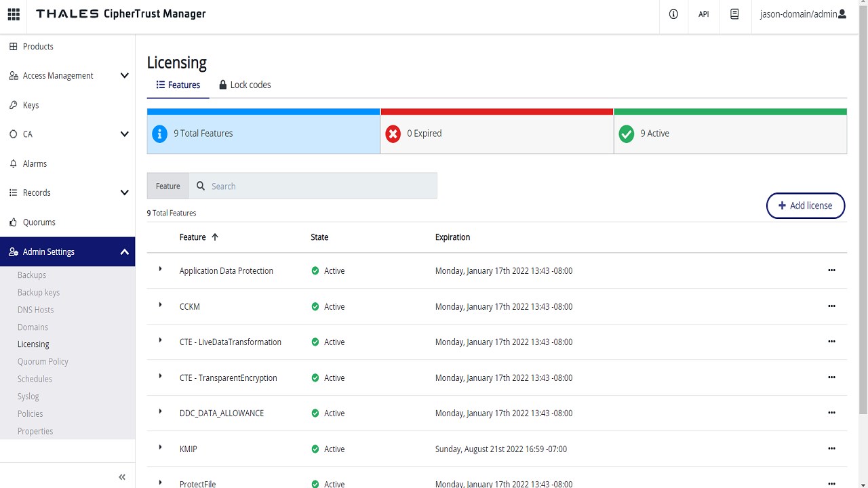The width and height of the screenshot is (868, 488).
Task: Open the API playground link
Action: point(704,14)
